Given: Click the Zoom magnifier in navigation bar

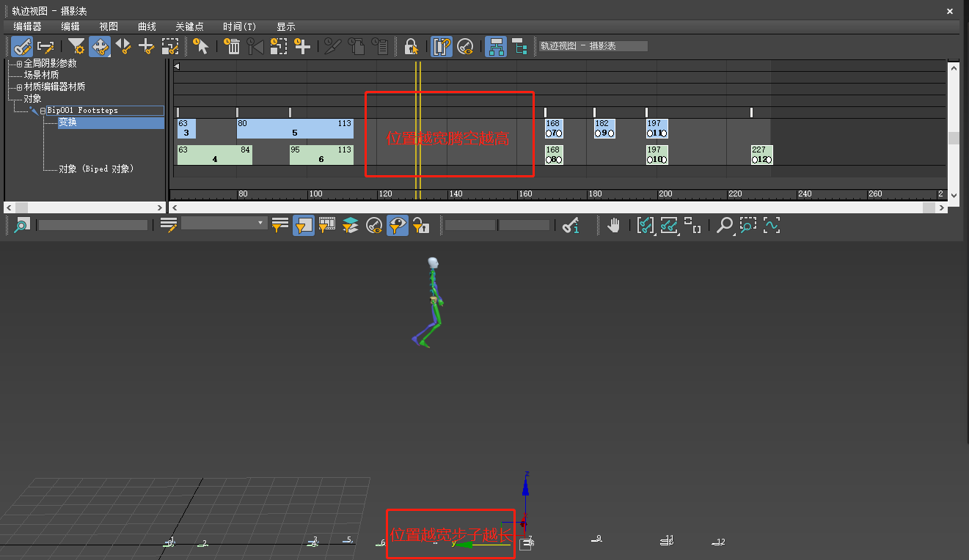Looking at the screenshot, I should click(724, 225).
